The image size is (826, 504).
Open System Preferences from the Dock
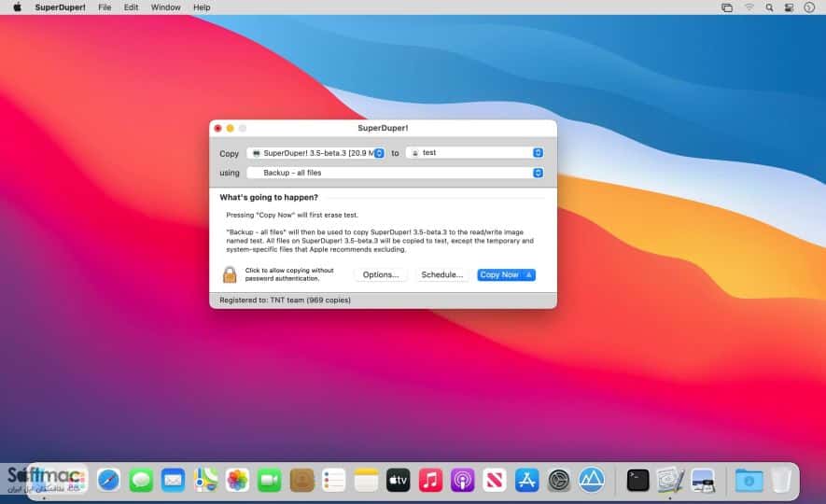559,481
